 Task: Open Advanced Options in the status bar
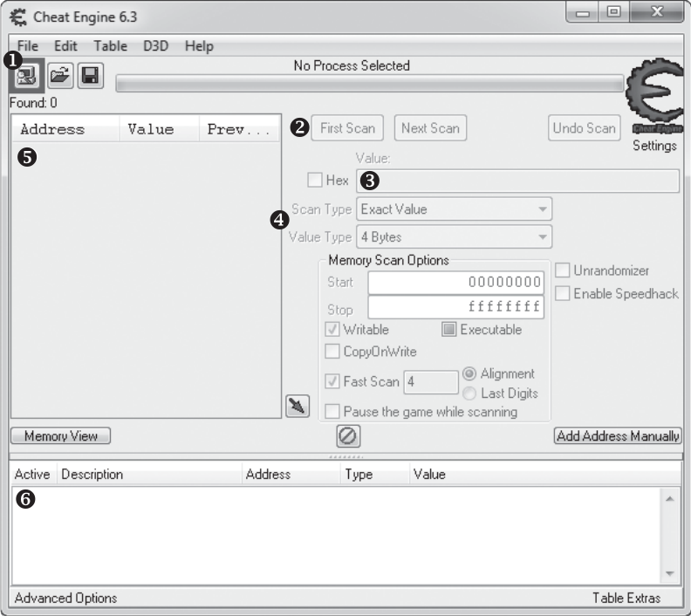pyautogui.click(x=65, y=598)
